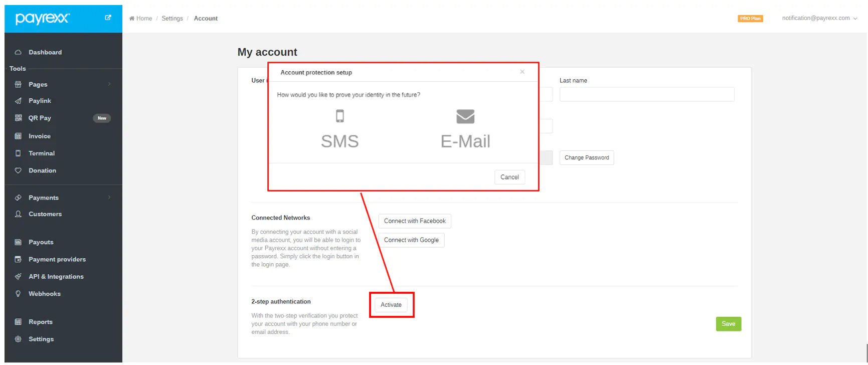The image size is (868, 365).
Task: Open the Settings gear icon in sidebar
Action: [18, 339]
